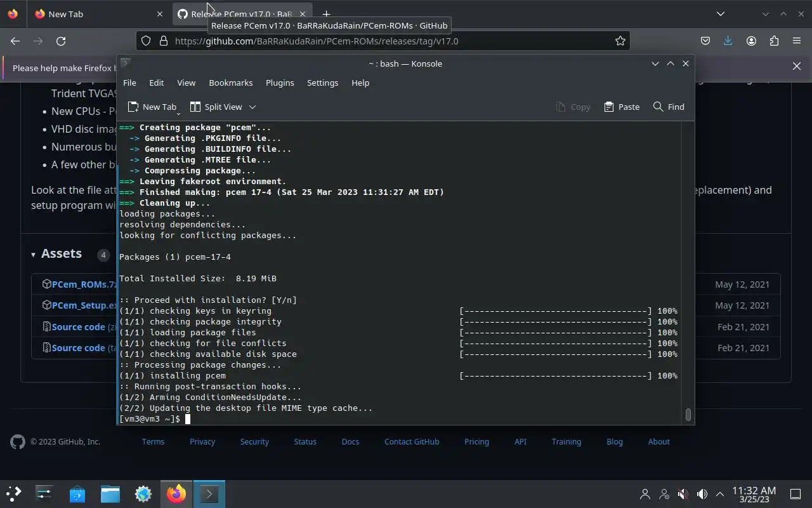
Task: List all tabs dropdown arrow
Action: point(721,14)
